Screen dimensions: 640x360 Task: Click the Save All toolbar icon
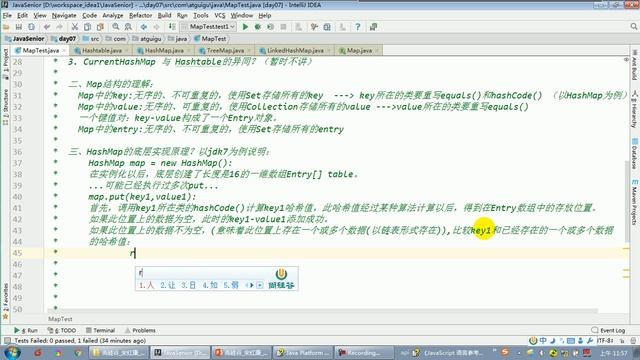pyautogui.click(x=19, y=27)
